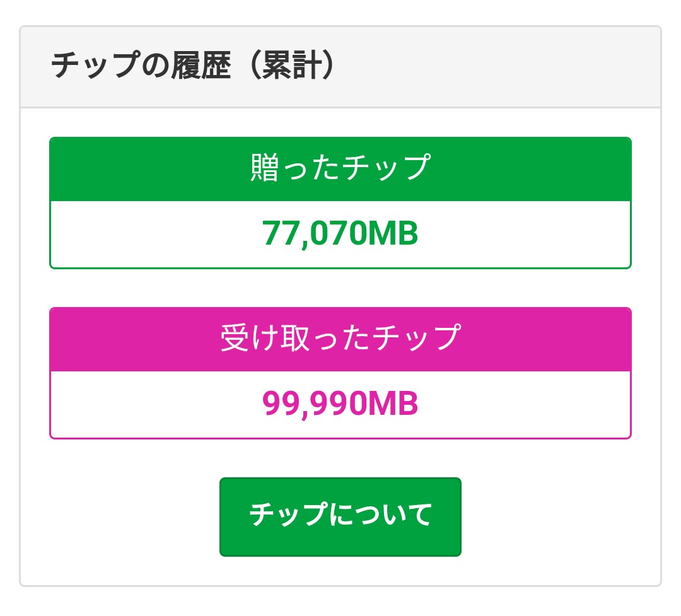The width and height of the screenshot is (681, 616).
Task: Click the MB unit in the green value
Action: tap(392, 234)
